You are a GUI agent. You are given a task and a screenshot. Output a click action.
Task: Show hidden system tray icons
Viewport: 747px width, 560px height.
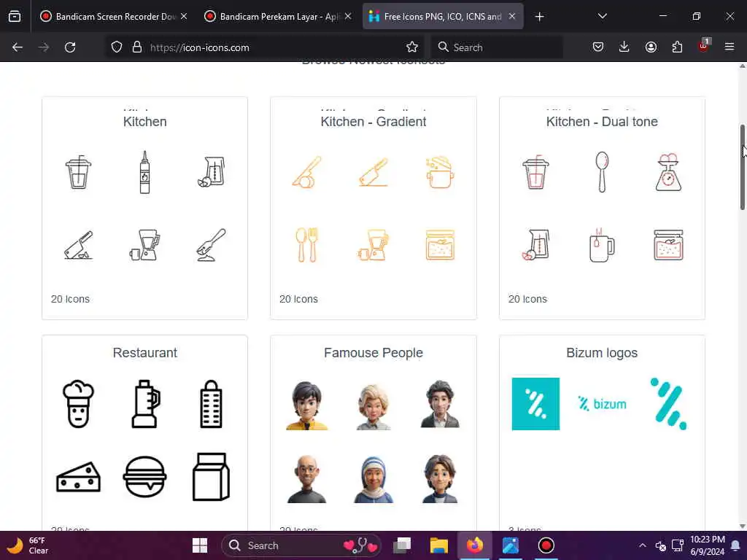pyautogui.click(x=643, y=545)
